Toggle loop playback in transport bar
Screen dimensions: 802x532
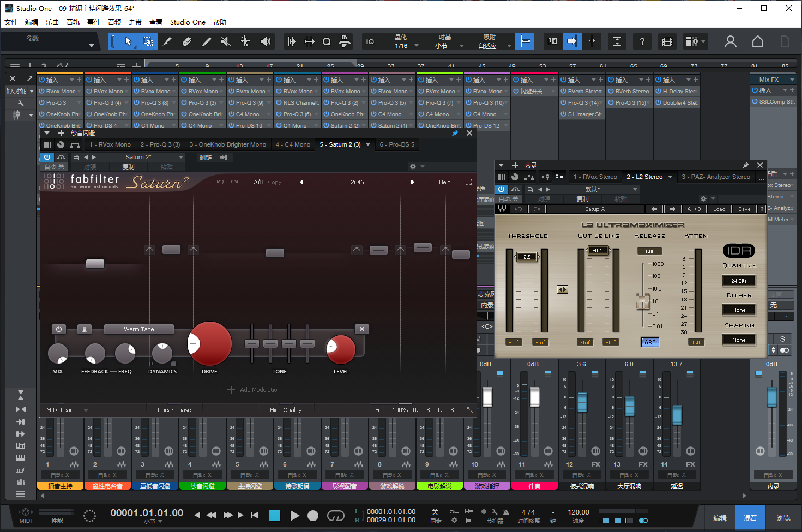(x=335, y=516)
